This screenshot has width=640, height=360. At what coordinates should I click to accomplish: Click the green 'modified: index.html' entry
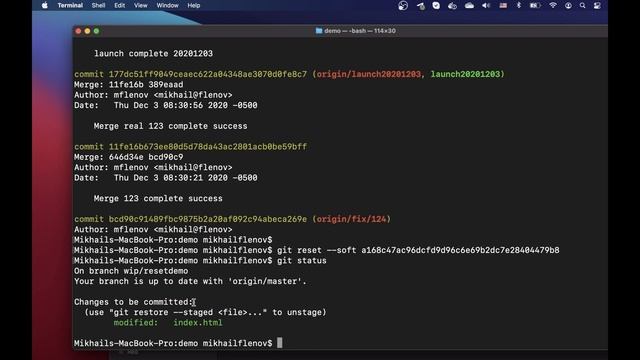coord(168,323)
